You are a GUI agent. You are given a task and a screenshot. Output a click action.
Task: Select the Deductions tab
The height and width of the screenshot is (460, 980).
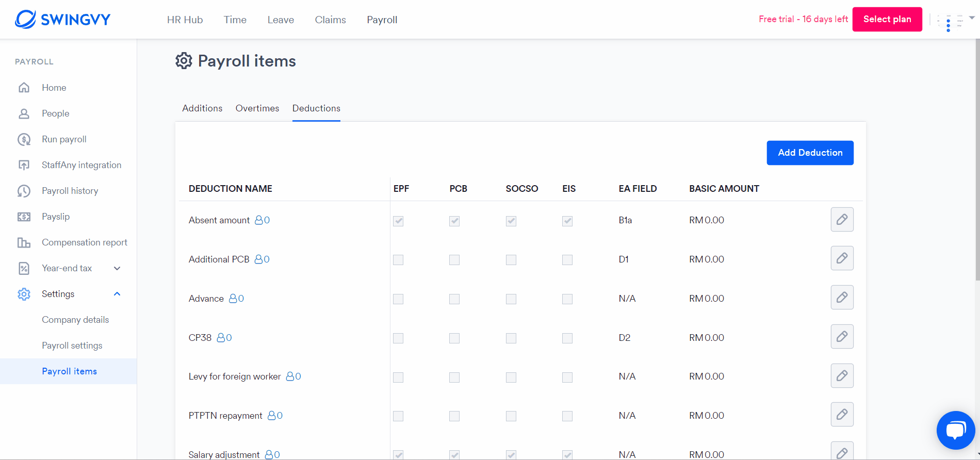click(316, 108)
